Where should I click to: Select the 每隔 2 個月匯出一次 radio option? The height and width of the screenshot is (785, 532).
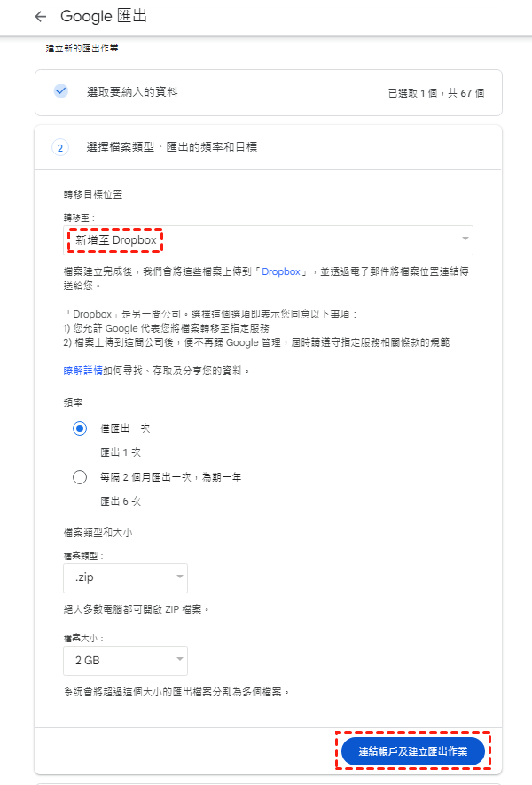coord(80,477)
